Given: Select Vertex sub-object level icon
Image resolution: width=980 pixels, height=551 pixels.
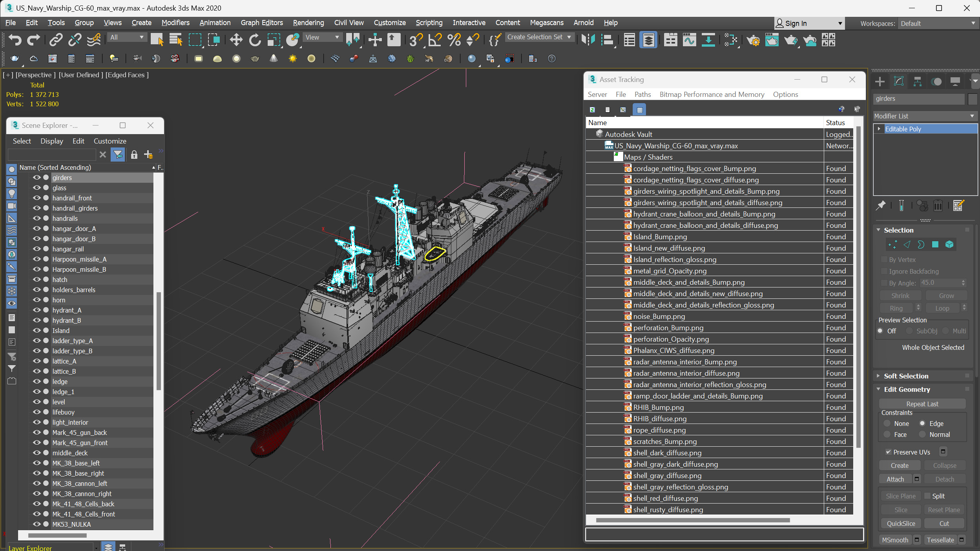Looking at the screenshot, I should click(x=892, y=245).
